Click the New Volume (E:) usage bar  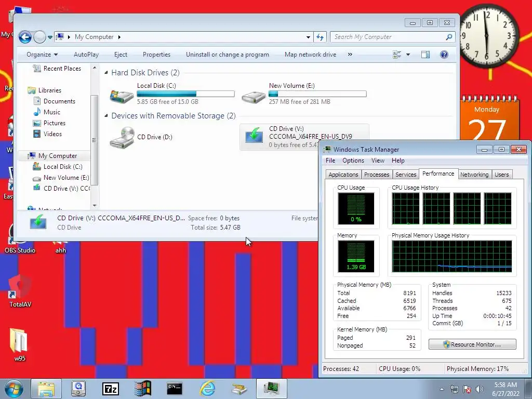[x=317, y=94]
